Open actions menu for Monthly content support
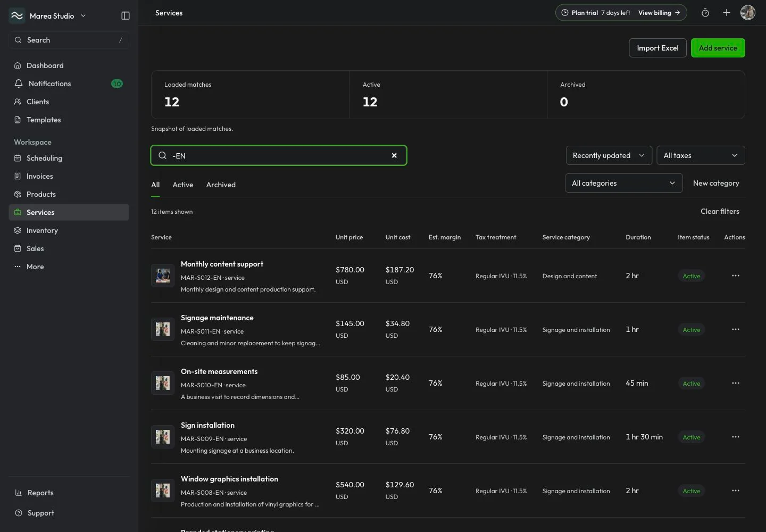This screenshot has width=766, height=532. click(736, 276)
